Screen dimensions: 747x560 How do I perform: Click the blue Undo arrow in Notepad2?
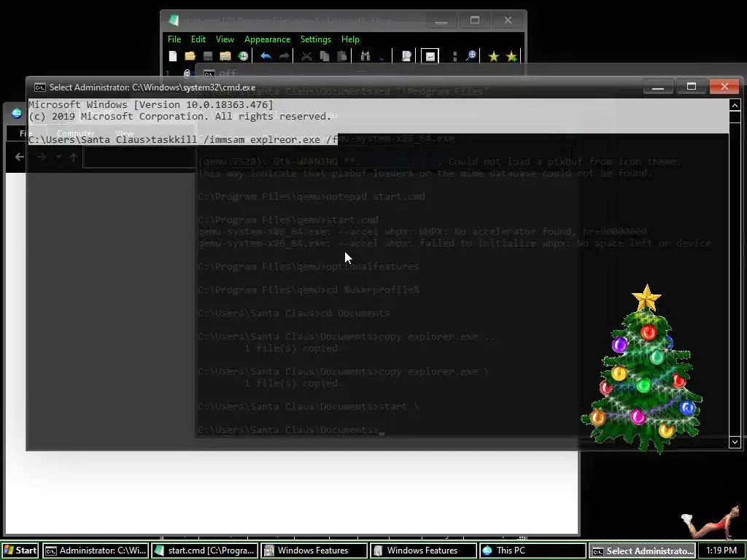[266, 56]
